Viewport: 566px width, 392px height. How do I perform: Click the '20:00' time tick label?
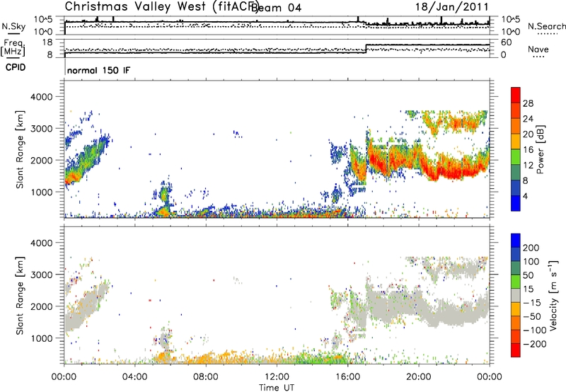click(419, 377)
